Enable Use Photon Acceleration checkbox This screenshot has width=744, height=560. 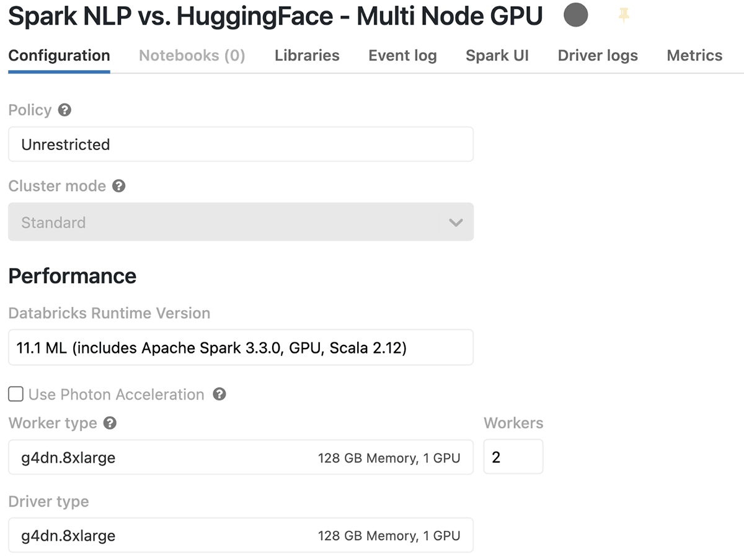[x=16, y=394]
